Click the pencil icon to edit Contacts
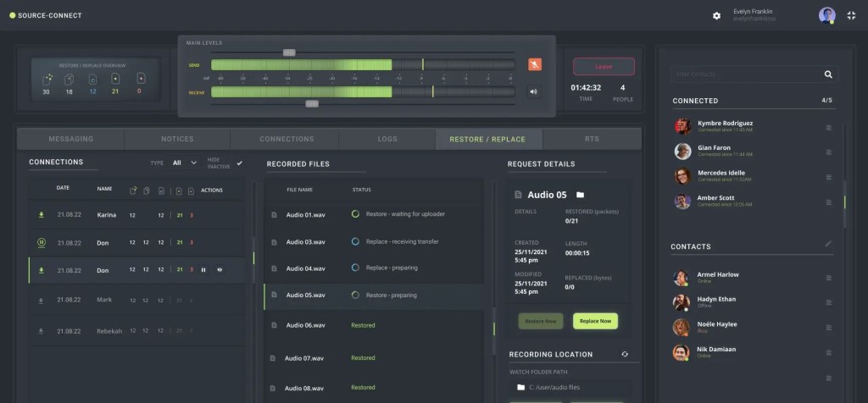Viewport: 868px width, 403px height. click(828, 245)
